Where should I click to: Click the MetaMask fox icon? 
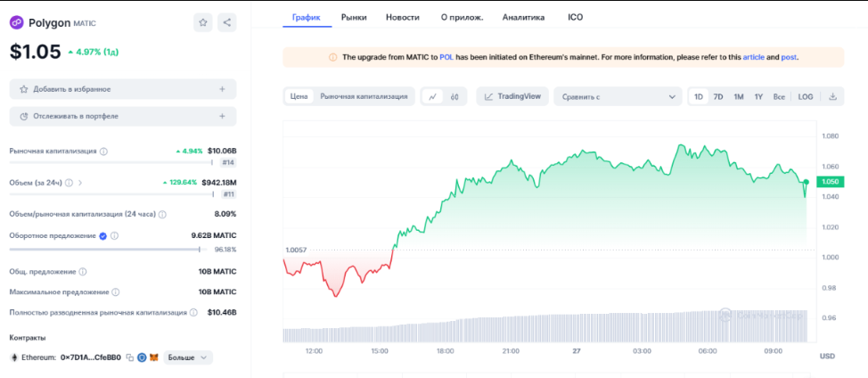pyautogui.click(x=154, y=358)
